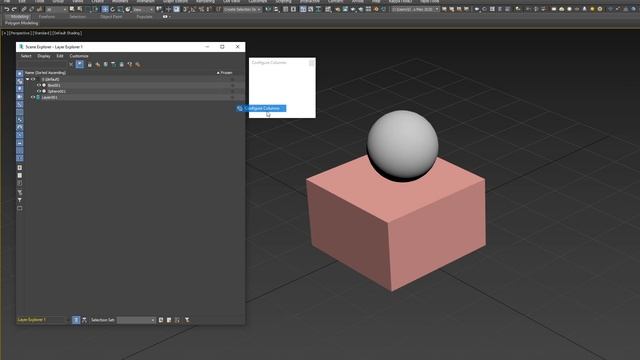Click the Add to Active Layer icon

pos(113,64)
